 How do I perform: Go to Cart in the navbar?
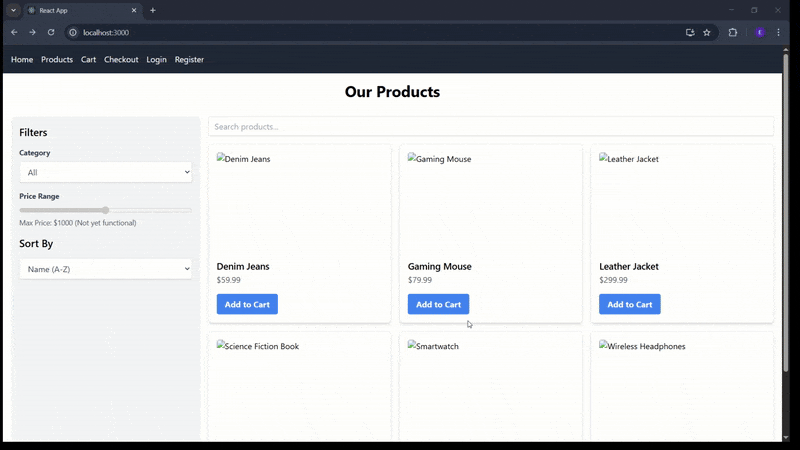coord(88,60)
